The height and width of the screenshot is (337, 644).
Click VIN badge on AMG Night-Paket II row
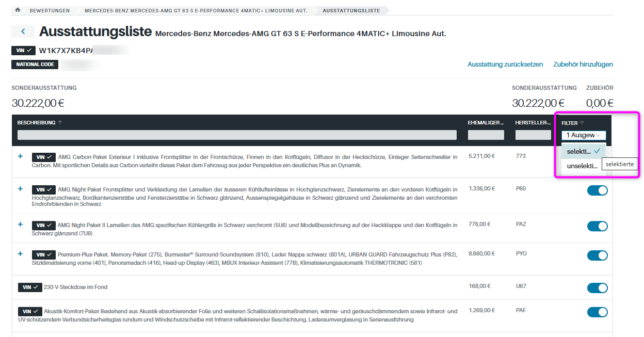44,226
